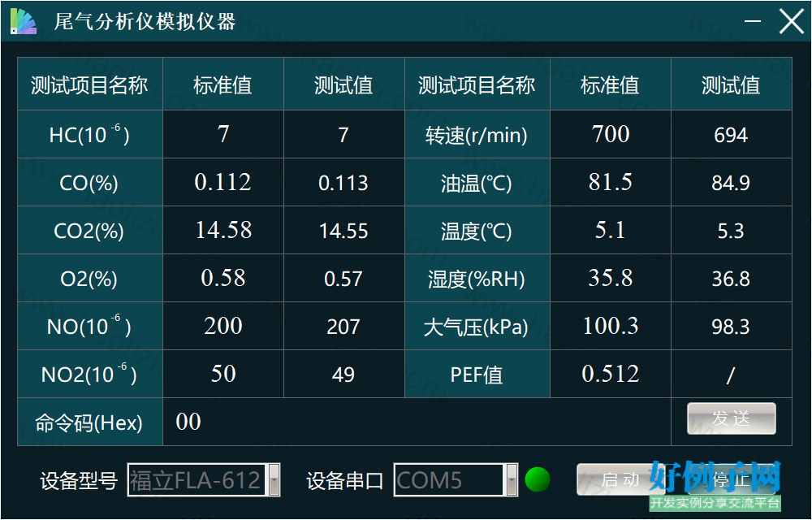Edit NO2 standard value 50
This screenshot has width=812, height=520.
(223, 374)
